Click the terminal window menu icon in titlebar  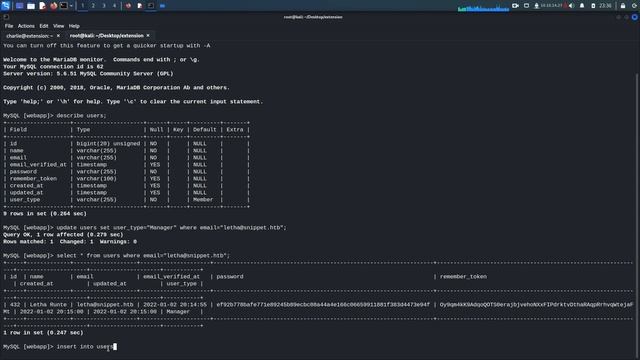6,17
